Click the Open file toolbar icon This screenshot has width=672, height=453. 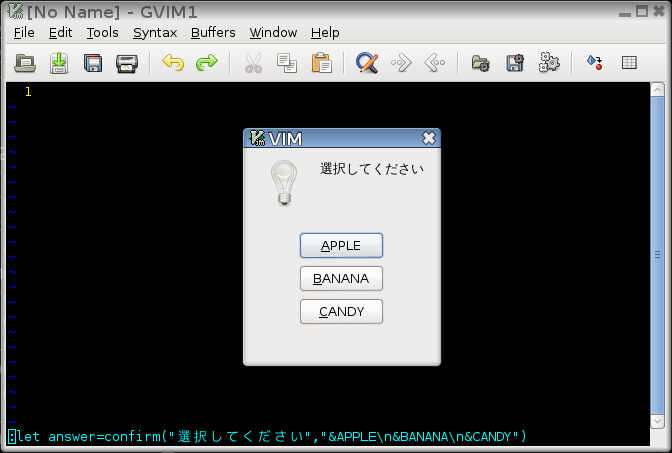[25, 63]
